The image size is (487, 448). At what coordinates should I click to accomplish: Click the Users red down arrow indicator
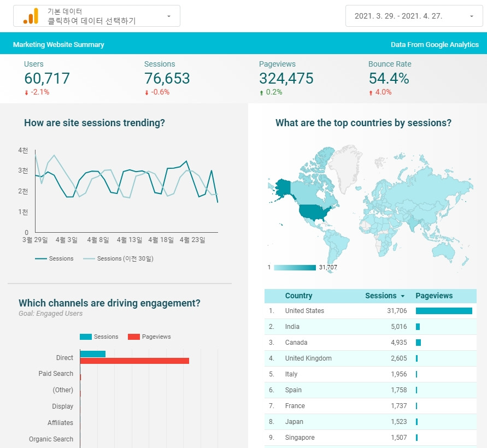click(26, 92)
